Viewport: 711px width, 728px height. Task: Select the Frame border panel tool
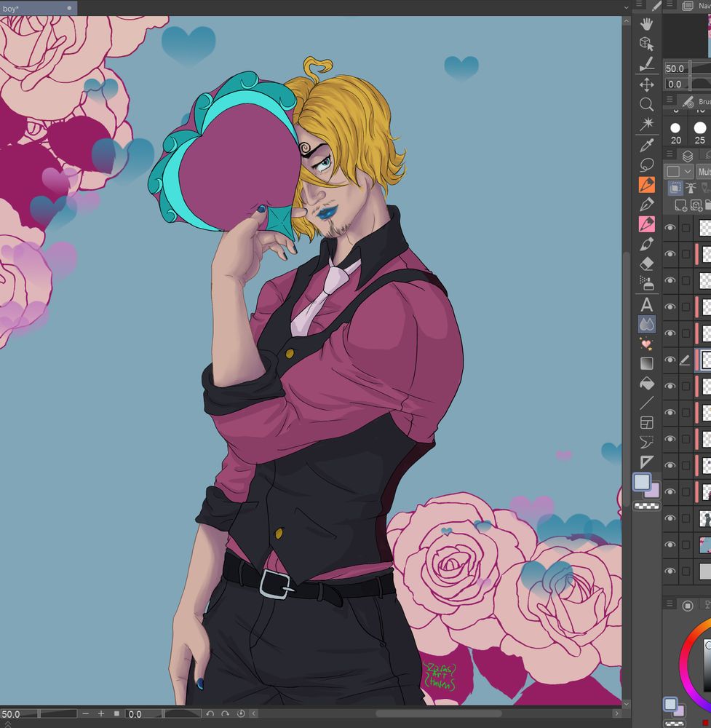(x=646, y=422)
